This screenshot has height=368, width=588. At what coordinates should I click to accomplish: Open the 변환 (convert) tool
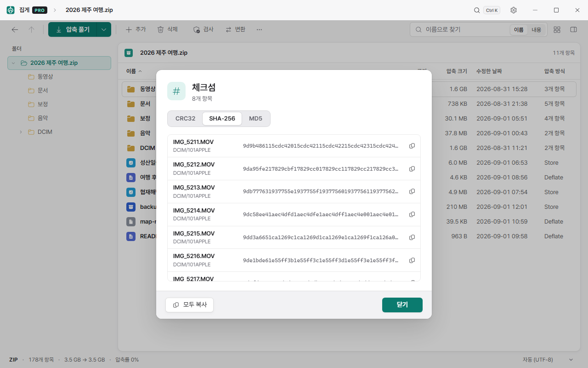click(236, 29)
